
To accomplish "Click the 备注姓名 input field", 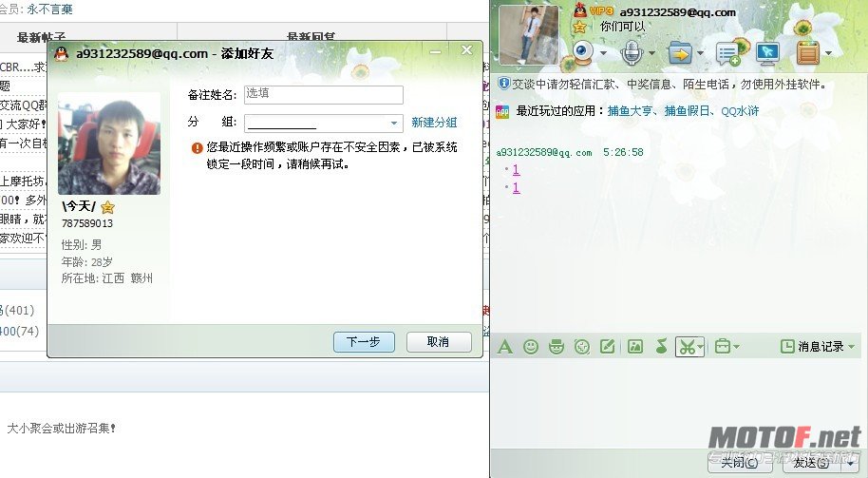I will (323, 94).
